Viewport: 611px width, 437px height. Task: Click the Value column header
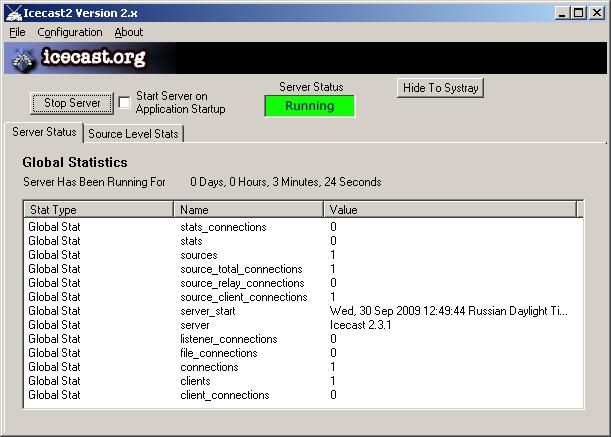(450, 209)
